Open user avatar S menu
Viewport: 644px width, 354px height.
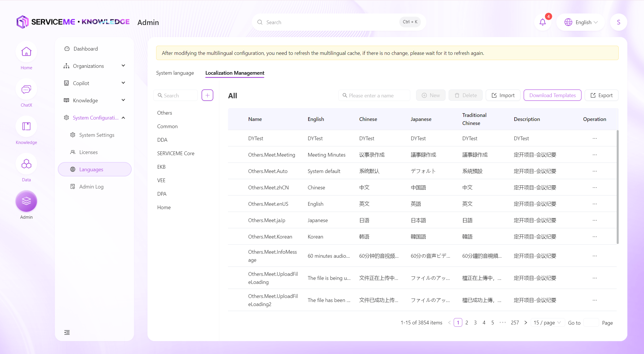pos(618,22)
